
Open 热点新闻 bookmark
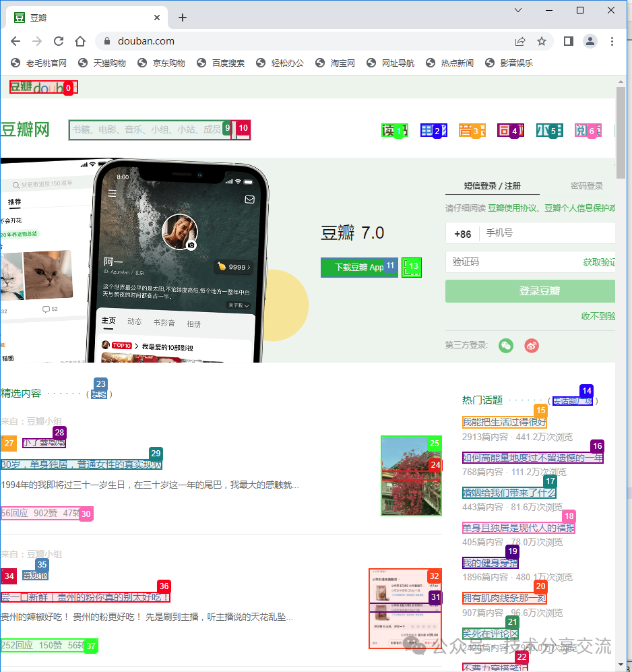coord(449,63)
